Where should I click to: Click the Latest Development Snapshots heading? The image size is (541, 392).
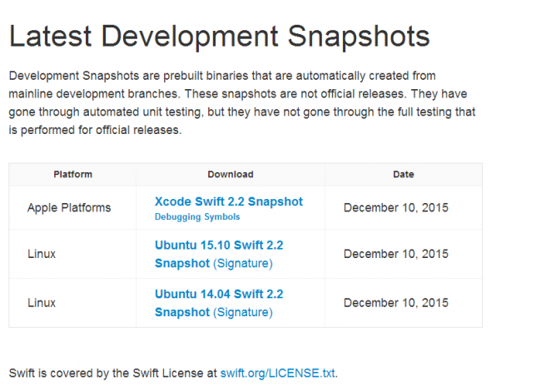[220, 37]
